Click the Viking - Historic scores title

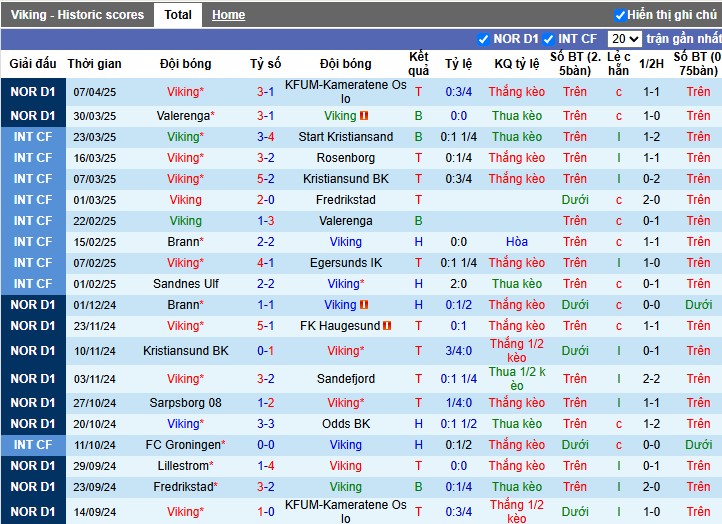point(77,15)
